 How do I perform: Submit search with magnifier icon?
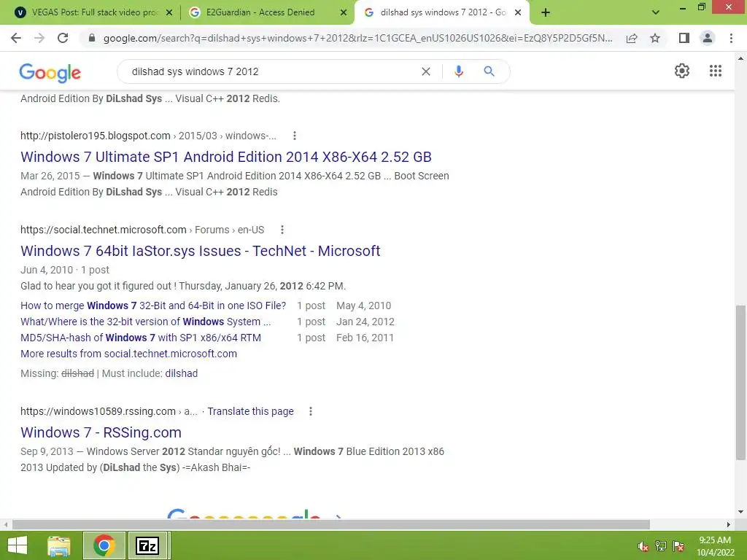coord(489,71)
